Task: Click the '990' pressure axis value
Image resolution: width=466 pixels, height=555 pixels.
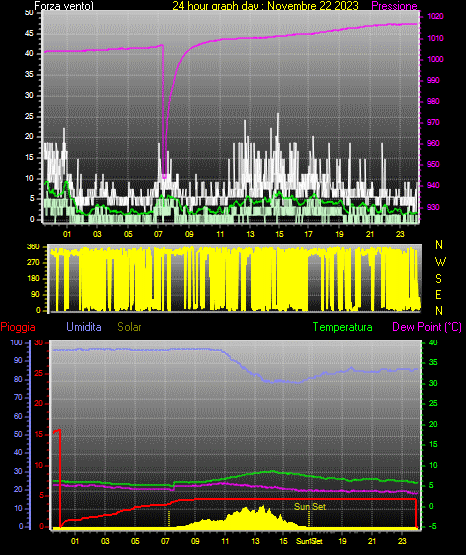Action: coord(433,80)
